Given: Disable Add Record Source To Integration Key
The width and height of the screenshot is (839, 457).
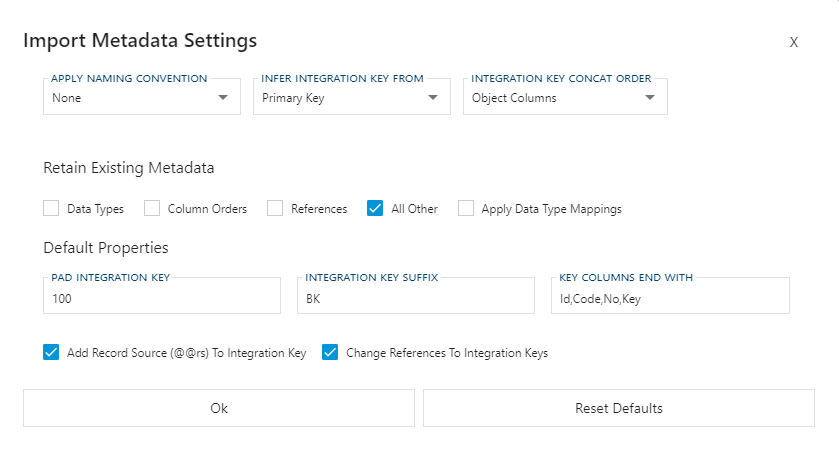Looking at the screenshot, I should 51,352.
